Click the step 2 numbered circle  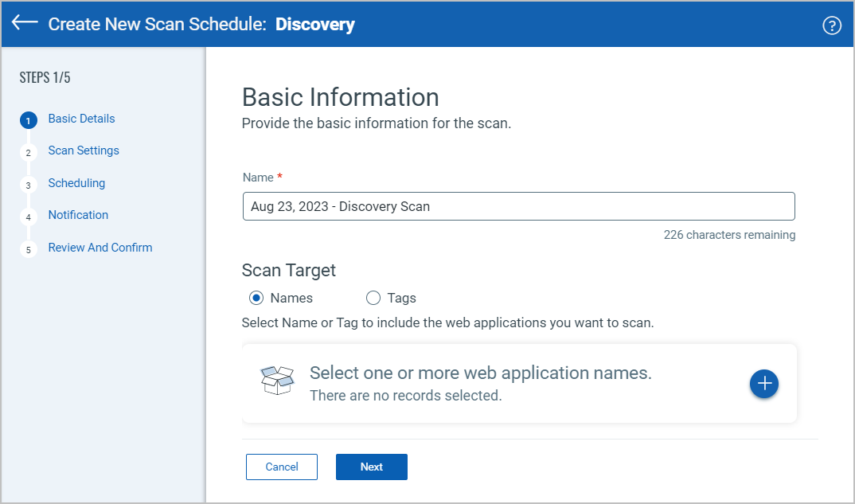pyautogui.click(x=28, y=151)
